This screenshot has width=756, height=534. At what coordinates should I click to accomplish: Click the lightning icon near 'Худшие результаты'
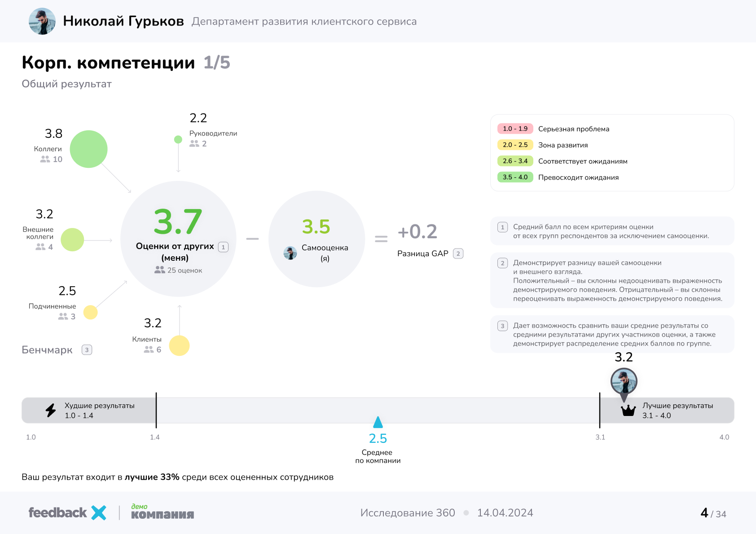50,410
